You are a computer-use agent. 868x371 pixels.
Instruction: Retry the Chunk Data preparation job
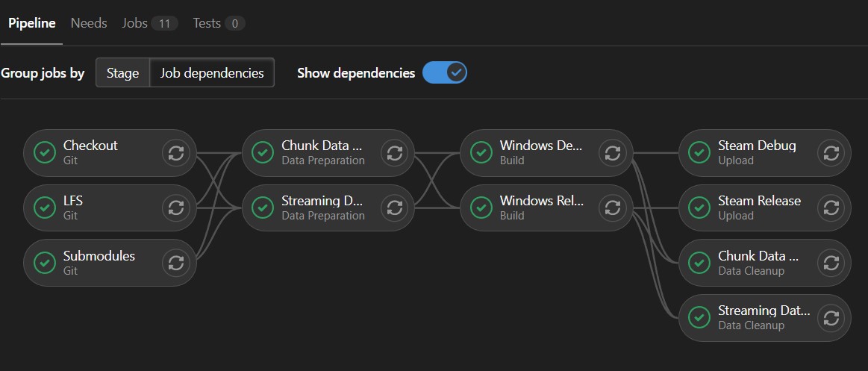click(x=394, y=153)
